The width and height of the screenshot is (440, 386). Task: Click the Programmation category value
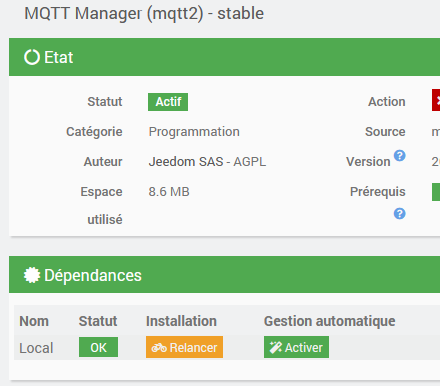[194, 132]
